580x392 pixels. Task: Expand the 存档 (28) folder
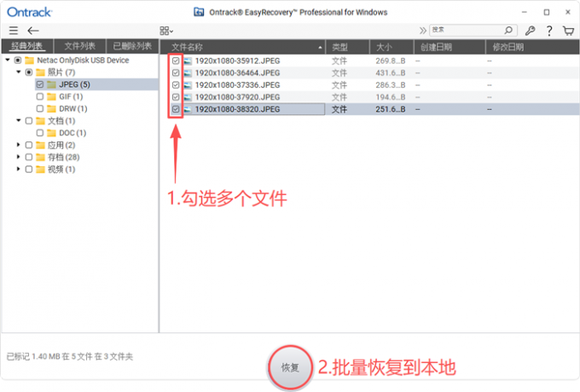pyautogui.click(x=19, y=157)
